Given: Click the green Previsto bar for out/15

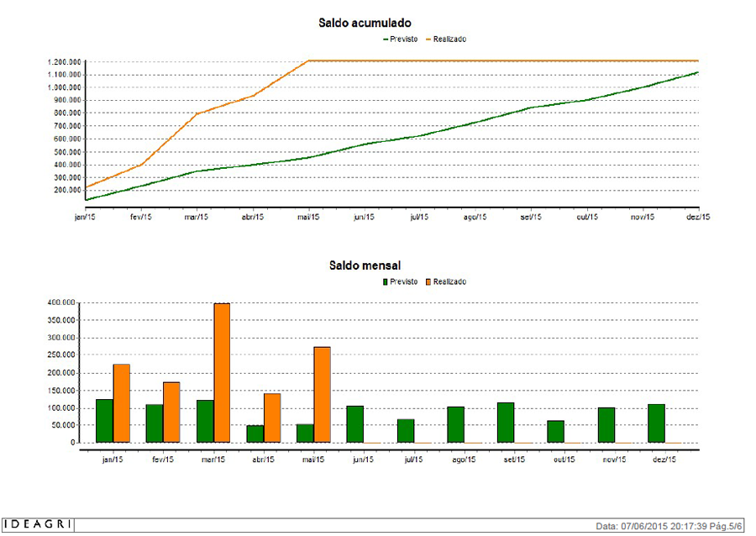Looking at the screenshot, I should [556, 431].
